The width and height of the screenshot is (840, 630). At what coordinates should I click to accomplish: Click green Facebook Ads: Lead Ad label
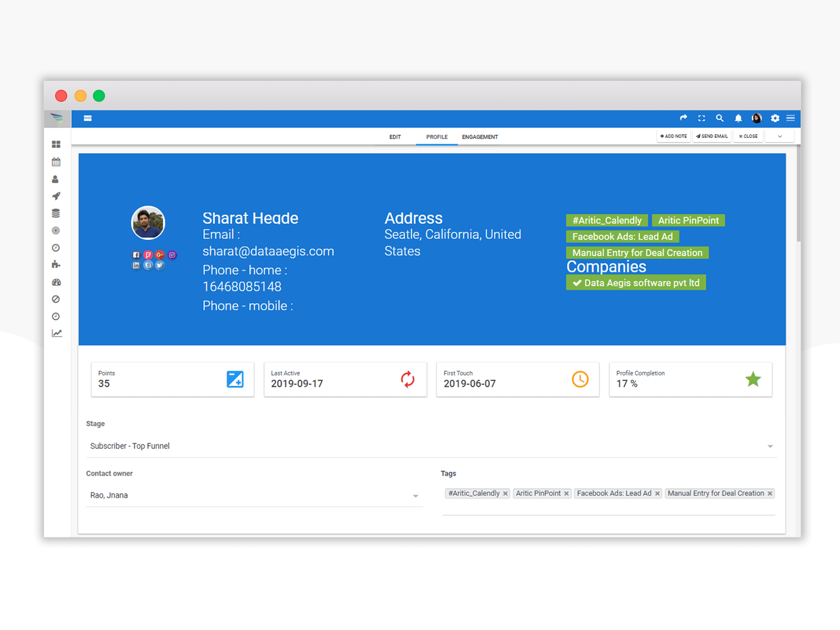point(623,237)
